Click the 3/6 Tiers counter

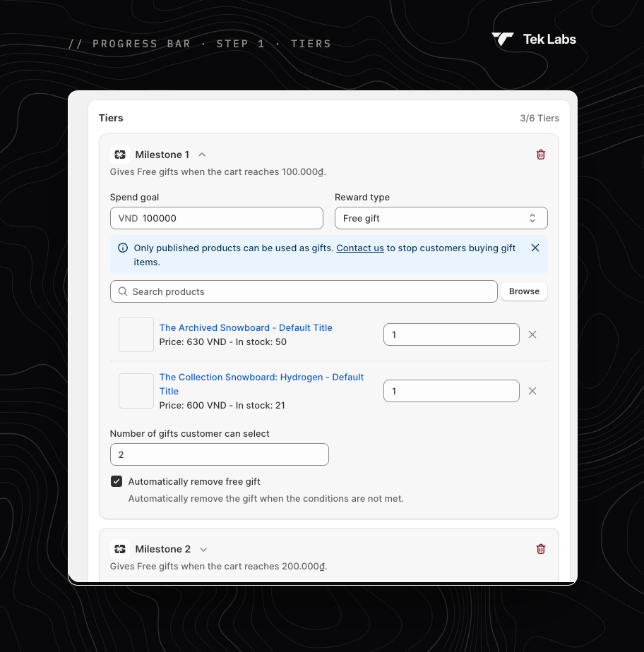click(539, 118)
